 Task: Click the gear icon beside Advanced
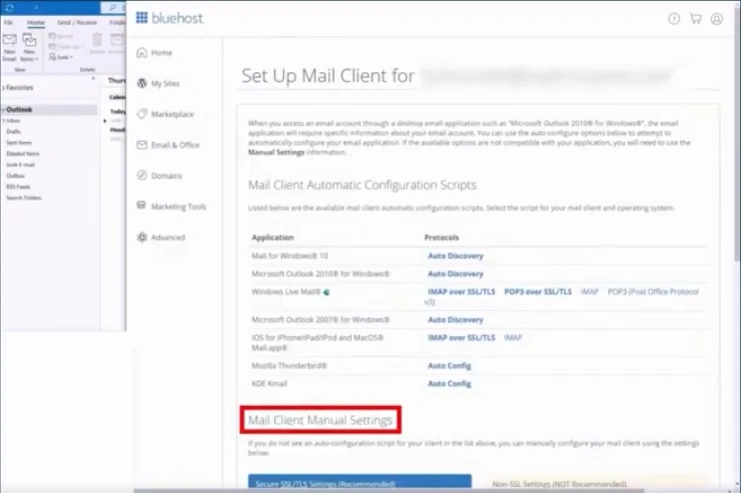click(x=142, y=238)
